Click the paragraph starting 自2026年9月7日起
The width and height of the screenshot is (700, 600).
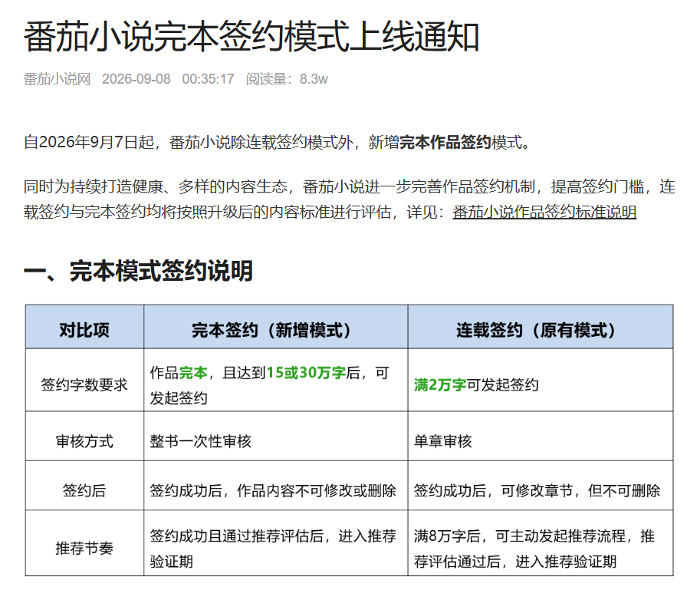pyautogui.click(x=277, y=143)
